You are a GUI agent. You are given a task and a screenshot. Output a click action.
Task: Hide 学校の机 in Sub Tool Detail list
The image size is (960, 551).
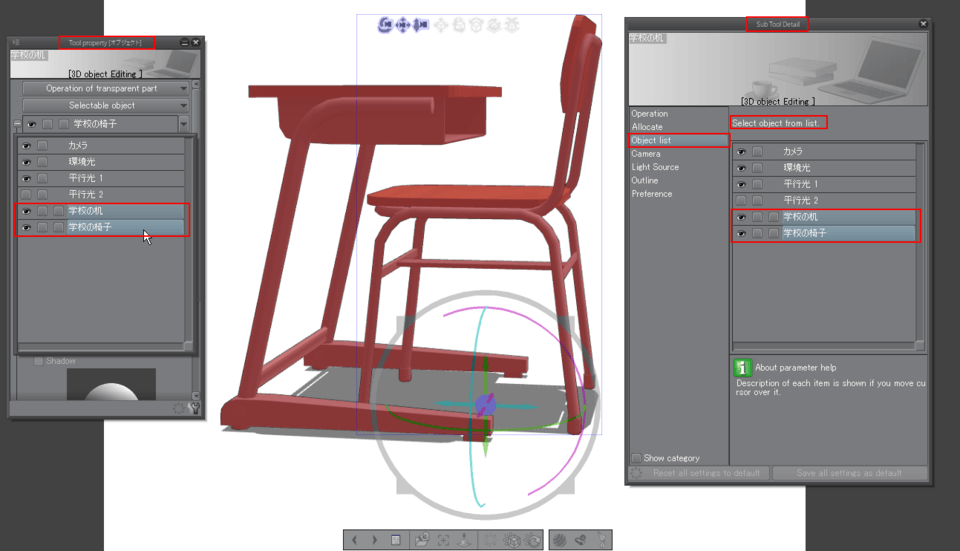741,217
